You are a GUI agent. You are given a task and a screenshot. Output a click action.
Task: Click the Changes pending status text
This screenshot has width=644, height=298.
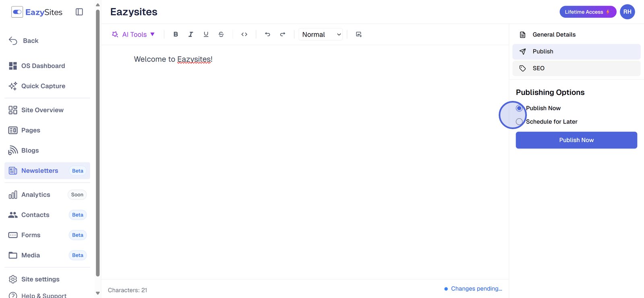[477, 289]
